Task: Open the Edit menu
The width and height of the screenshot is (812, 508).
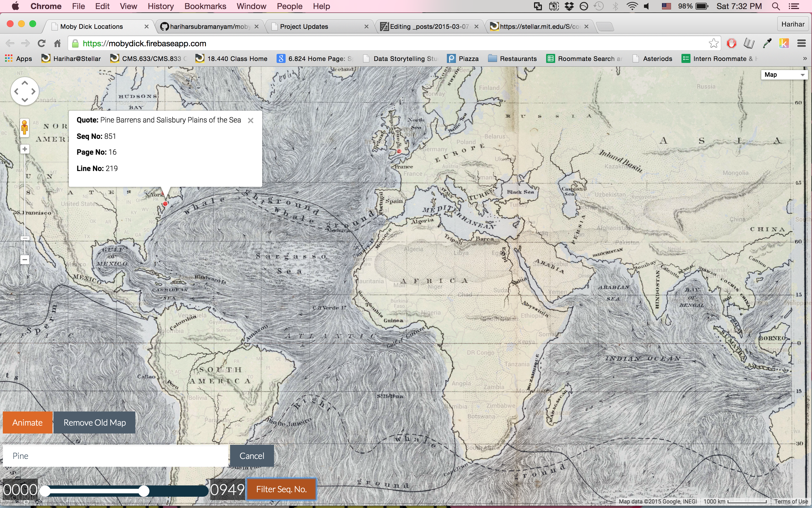Action: pos(102,6)
